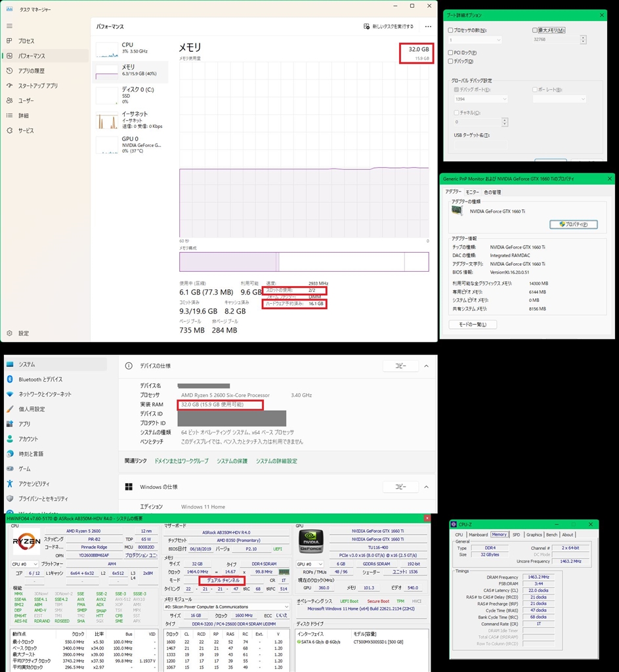Click コピー button for Windows の仕様
The height and width of the screenshot is (672, 619).
[x=400, y=487]
